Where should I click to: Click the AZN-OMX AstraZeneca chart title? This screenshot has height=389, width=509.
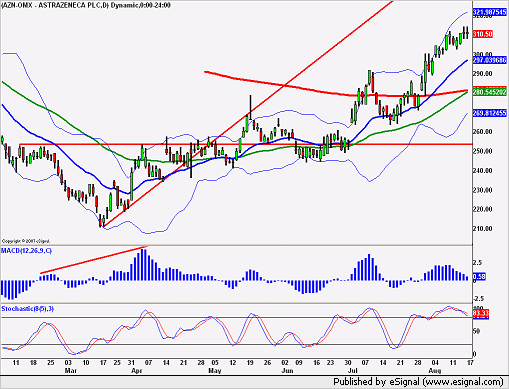[x=86, y=5]
